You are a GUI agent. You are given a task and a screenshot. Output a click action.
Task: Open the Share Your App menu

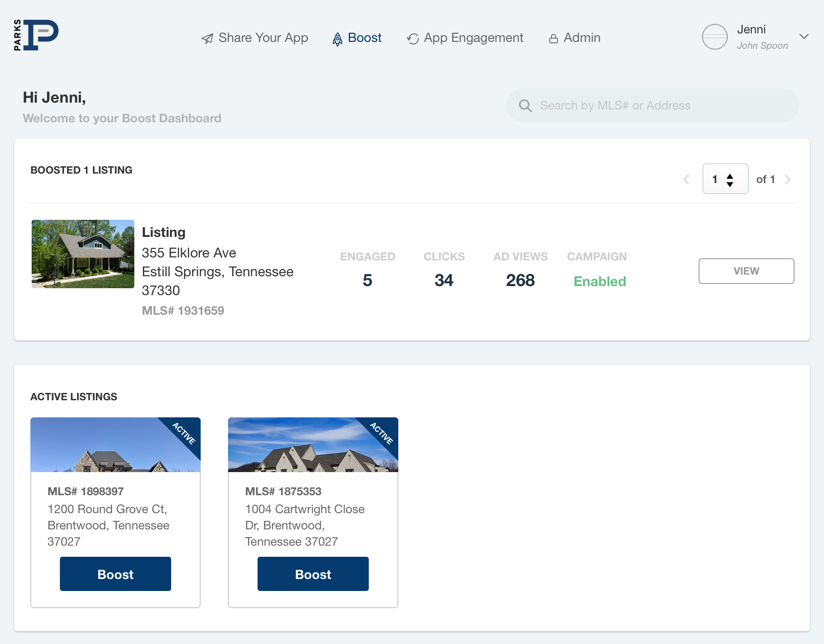[x=263, y=38]
